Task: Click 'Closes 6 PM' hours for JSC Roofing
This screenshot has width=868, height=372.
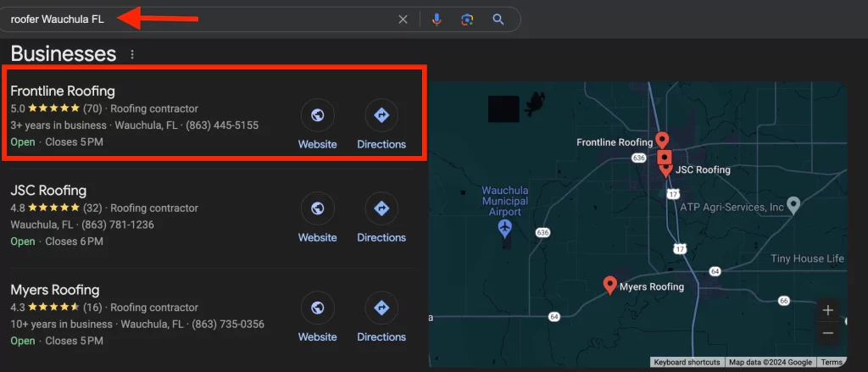Action: 75,242
